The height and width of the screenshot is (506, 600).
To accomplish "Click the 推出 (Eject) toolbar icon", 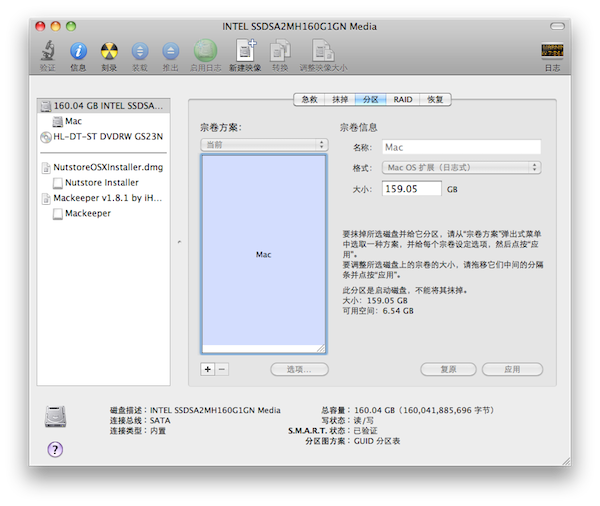I will [x=171, y=52].
